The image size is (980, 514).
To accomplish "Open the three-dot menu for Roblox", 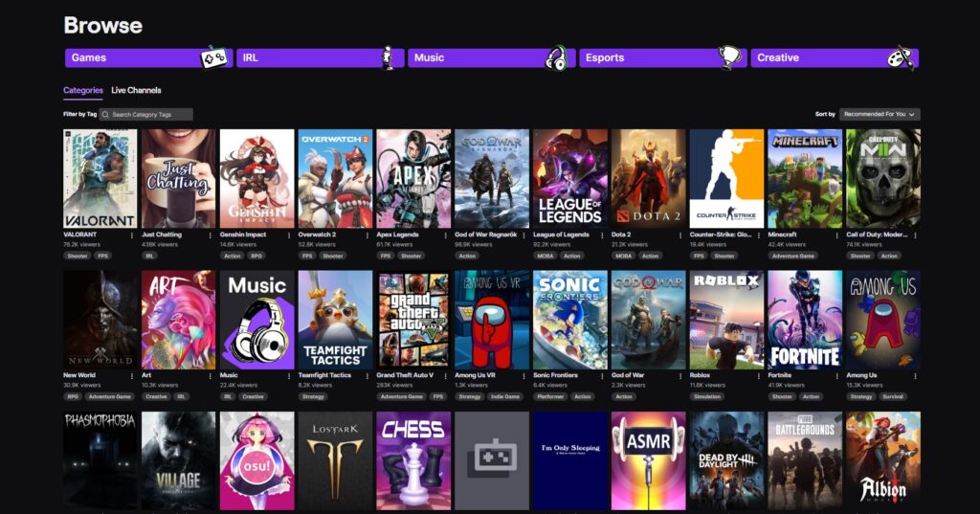I will pyautogui.click(x=759, y=376).
